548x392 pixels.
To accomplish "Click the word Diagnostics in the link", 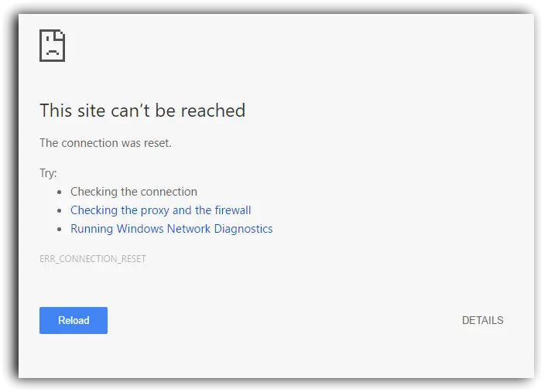I will point(243,229).
